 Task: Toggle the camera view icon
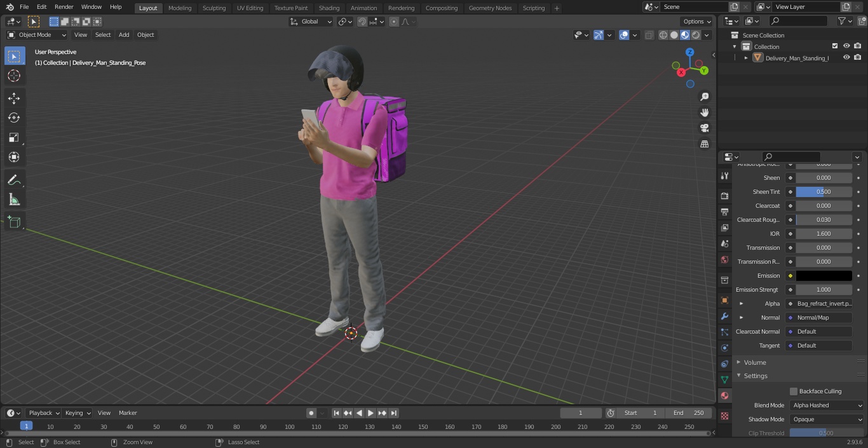tap(705, 128)
